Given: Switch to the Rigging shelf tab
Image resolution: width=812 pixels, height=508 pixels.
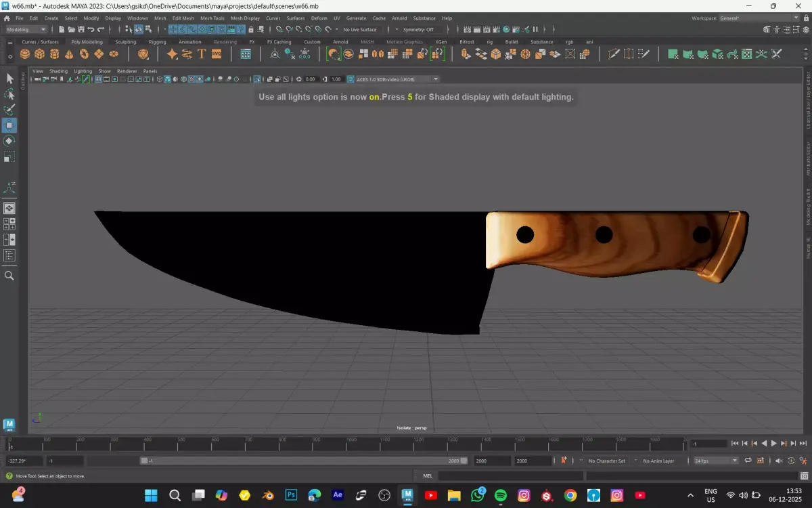Looking at the screenshot, I should 157,41.
